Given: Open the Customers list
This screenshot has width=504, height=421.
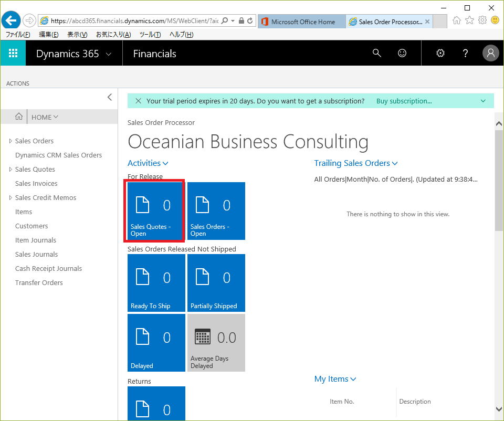Looking at the screenshot, I should pyautogui.click(x=31, y=226).
